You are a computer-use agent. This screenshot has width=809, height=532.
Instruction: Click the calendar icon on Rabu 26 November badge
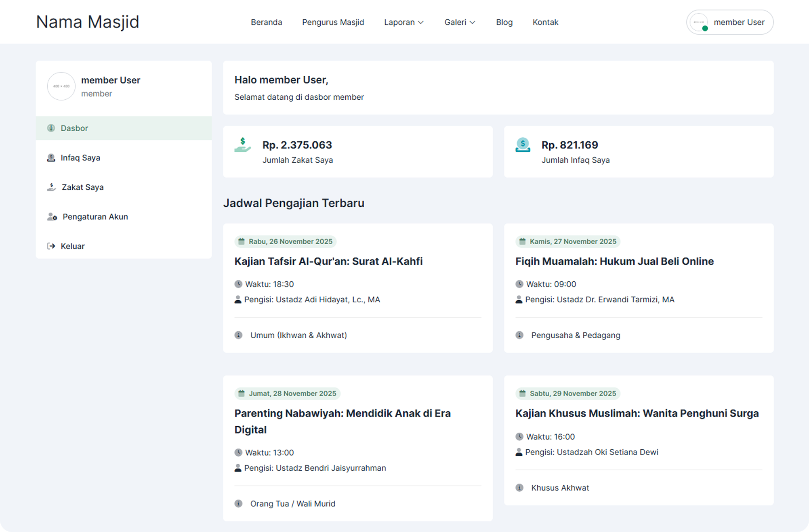tap(242, 241)
